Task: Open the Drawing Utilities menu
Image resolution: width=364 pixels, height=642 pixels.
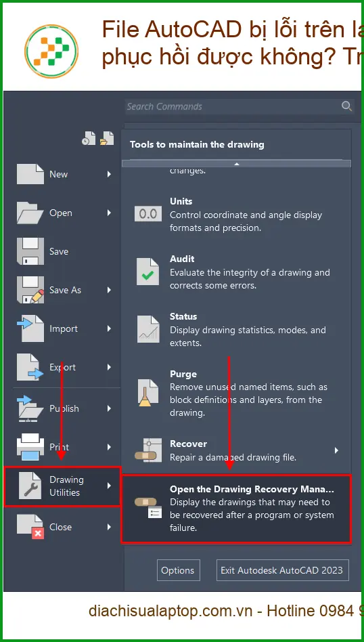Action: [x=62, y=486]
